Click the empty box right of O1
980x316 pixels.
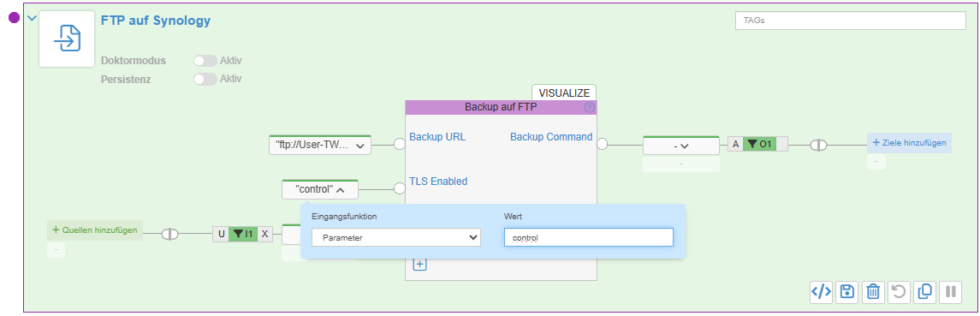(x=782, y=144)
